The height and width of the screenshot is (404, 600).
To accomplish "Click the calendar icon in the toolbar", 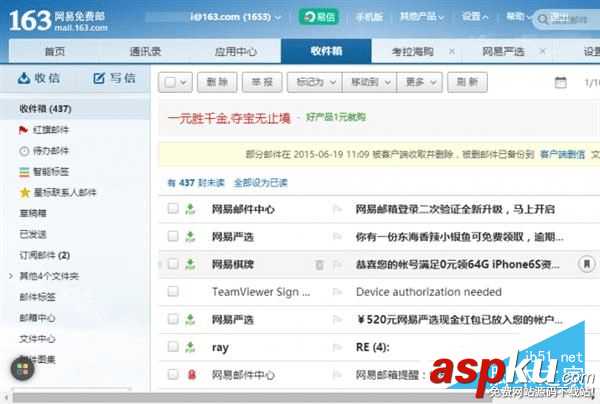I will point(561,82).
